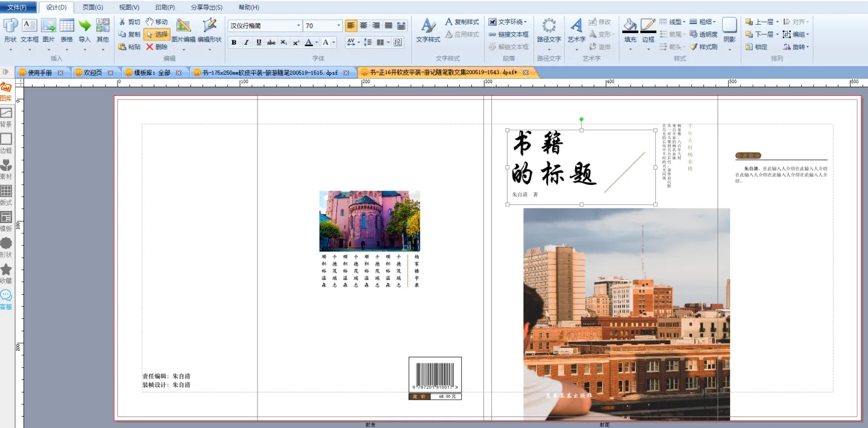Image resolution: width=868 pixels, height=428 pixels.
Task: Switch to 分享导出(S) ribbon tab
Action: tap(206, 7)
